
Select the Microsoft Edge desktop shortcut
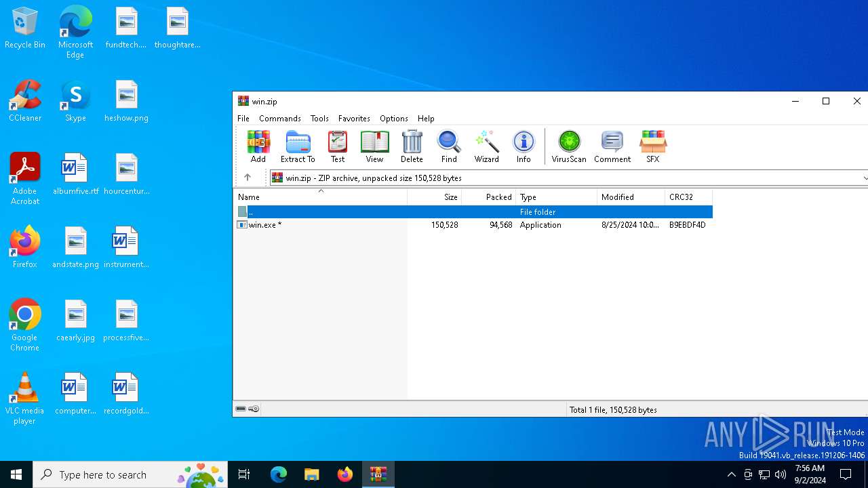click(75, 33)
